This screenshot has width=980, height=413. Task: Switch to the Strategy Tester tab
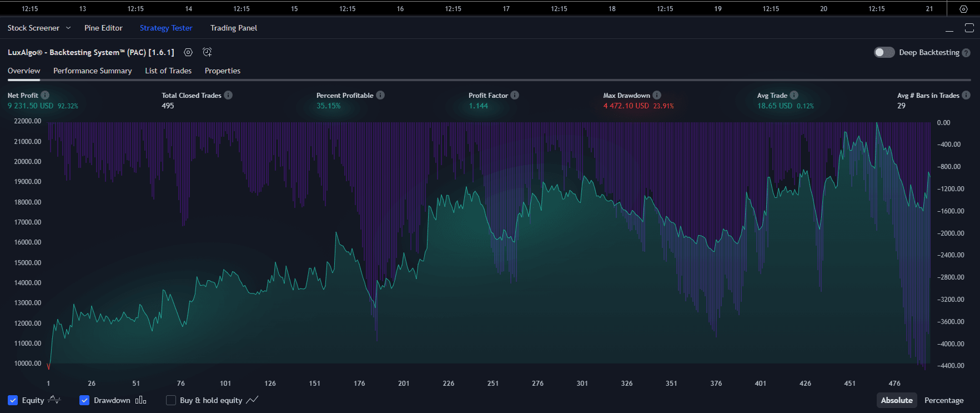pyautogui.click(x=166, y=28)
